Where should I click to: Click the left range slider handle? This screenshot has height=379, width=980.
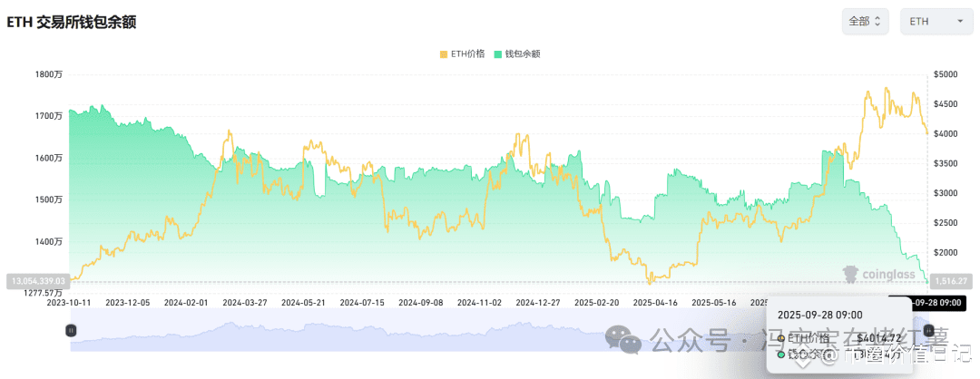pos(71,330)
